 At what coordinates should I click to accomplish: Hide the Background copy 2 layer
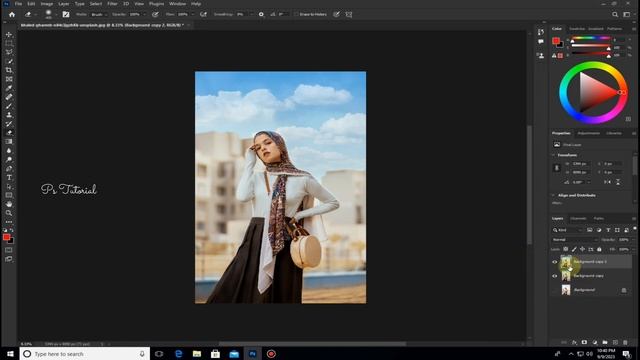[x=554, y=262]
